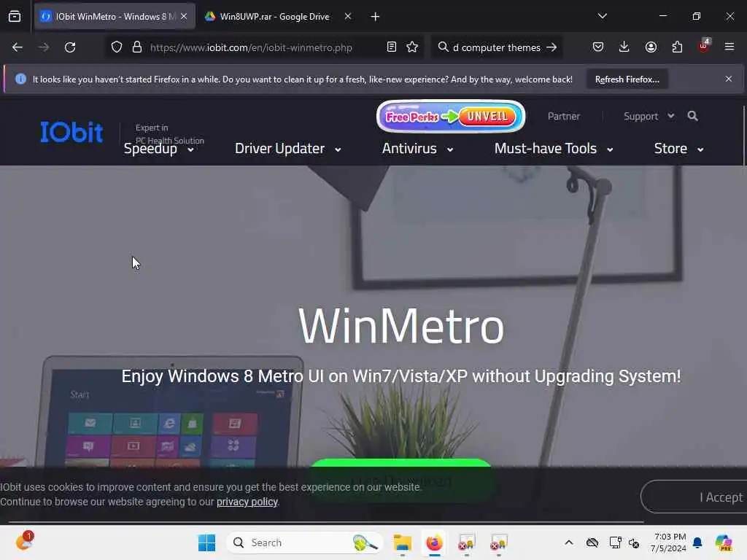Click the Firefox taskbar icon
The width and height of the screenshot is (747, 560).
[434, 542]
